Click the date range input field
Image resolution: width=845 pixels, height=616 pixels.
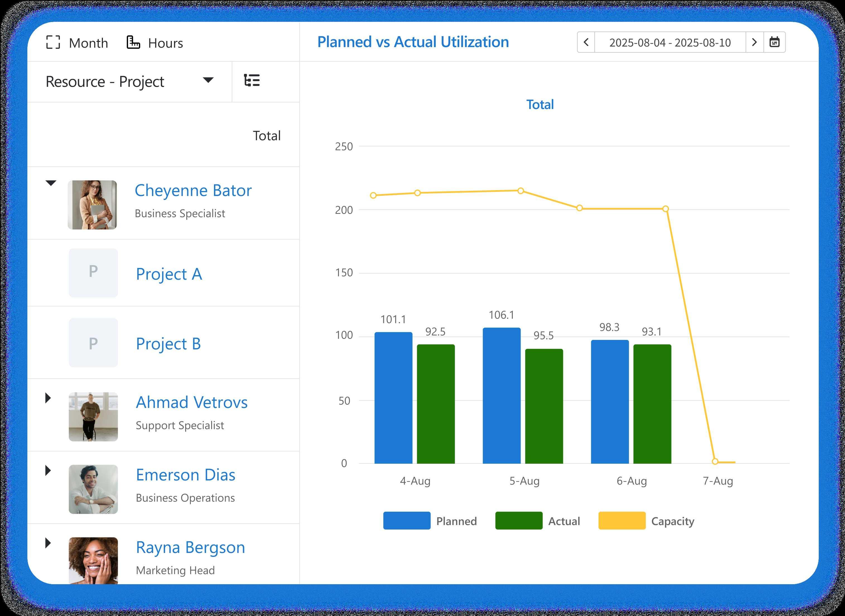pos(670,42)
